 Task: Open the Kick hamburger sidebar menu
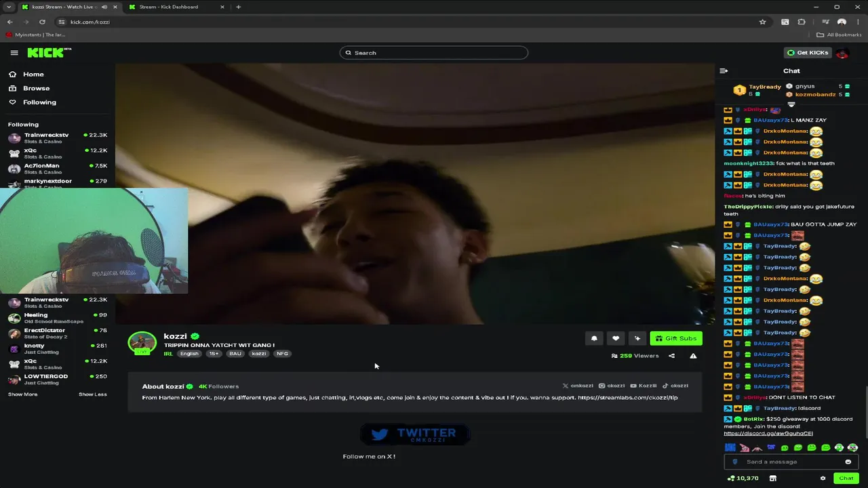tap(14, 53)
